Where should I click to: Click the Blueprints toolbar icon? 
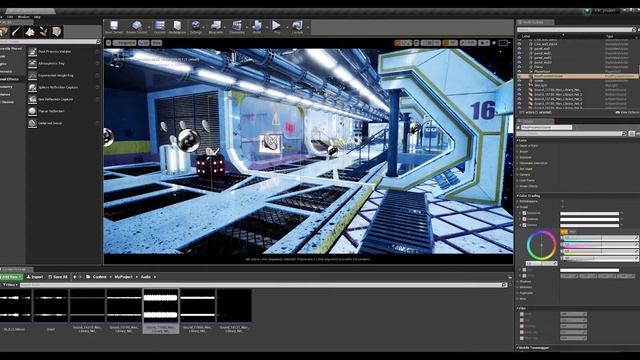pos(216,27)
